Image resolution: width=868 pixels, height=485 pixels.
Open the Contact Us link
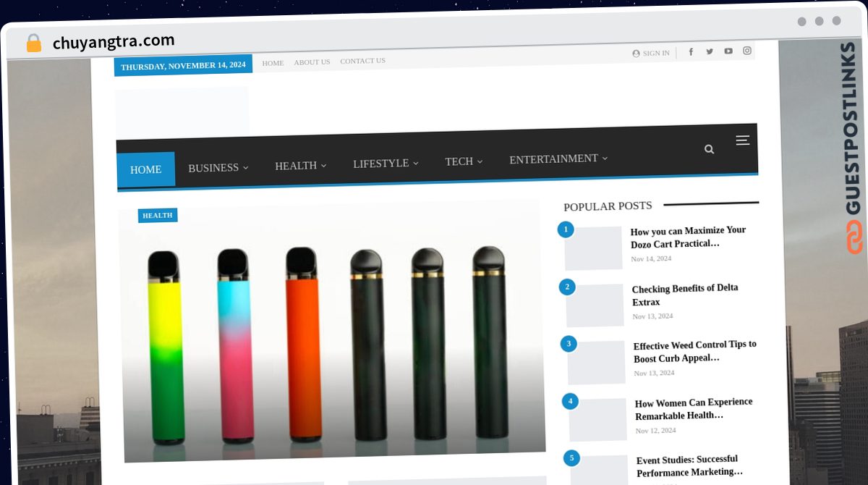362,61
